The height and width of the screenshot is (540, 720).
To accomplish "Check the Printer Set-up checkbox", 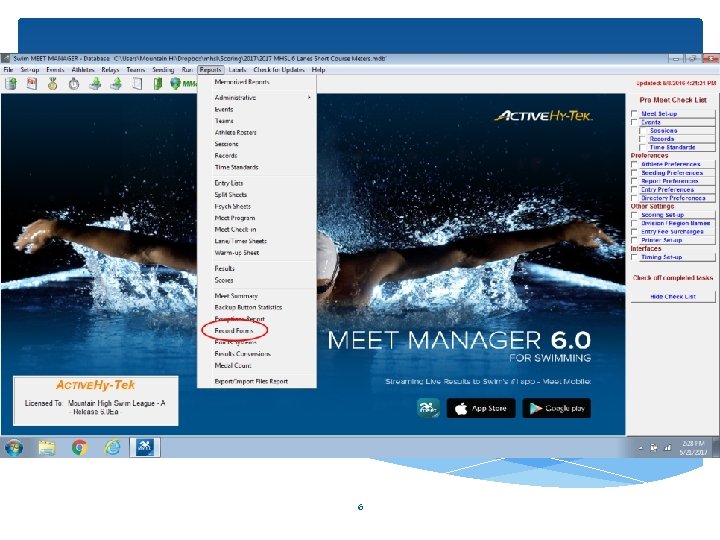I will (634, 240).
